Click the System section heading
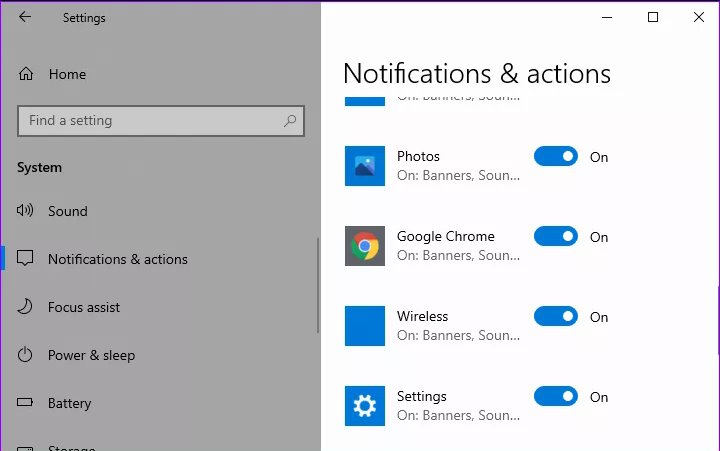 (x=39, y=168)
